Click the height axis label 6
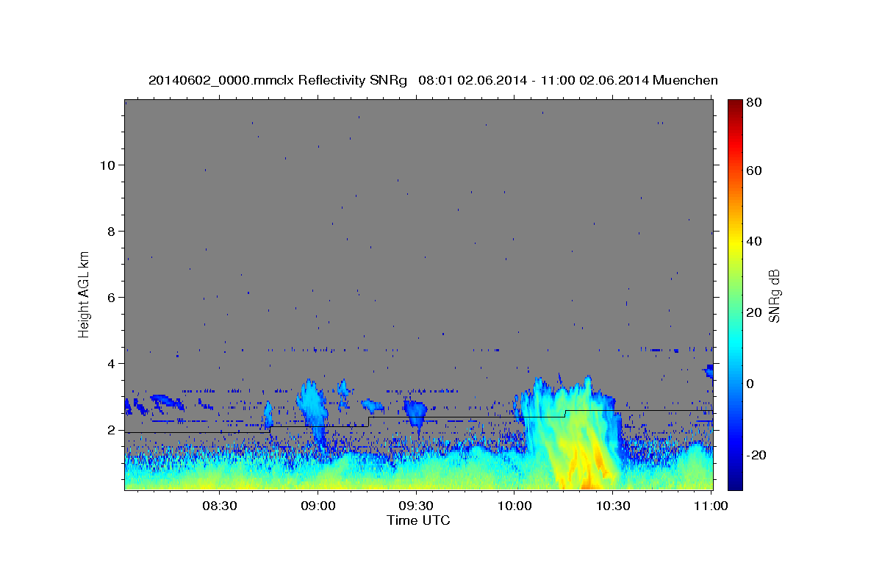Viewport: 882px width, 588px height. pyautogui.click(x=112, y=298)
